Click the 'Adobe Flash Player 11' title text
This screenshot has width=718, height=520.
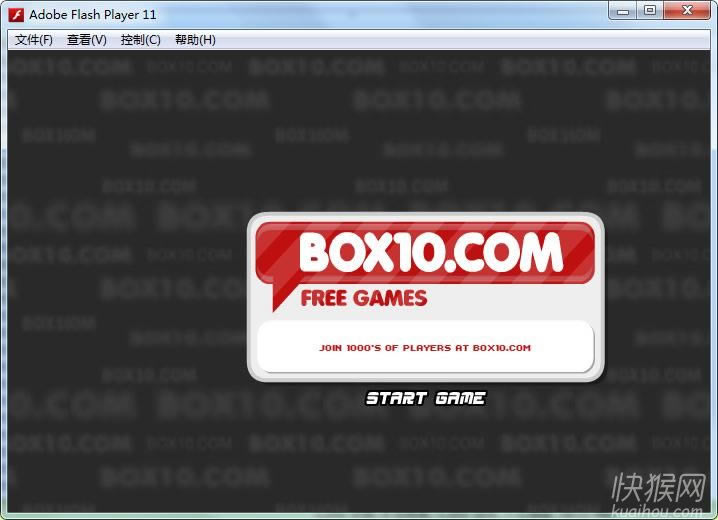92,15
